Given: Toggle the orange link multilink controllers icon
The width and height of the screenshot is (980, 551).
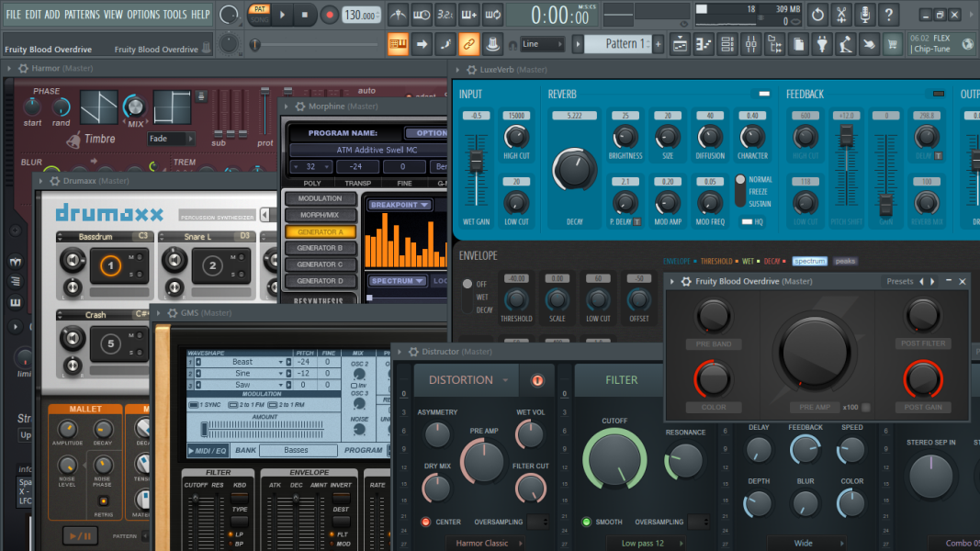Looking at the screenshot, I should (x=468, y=44).
